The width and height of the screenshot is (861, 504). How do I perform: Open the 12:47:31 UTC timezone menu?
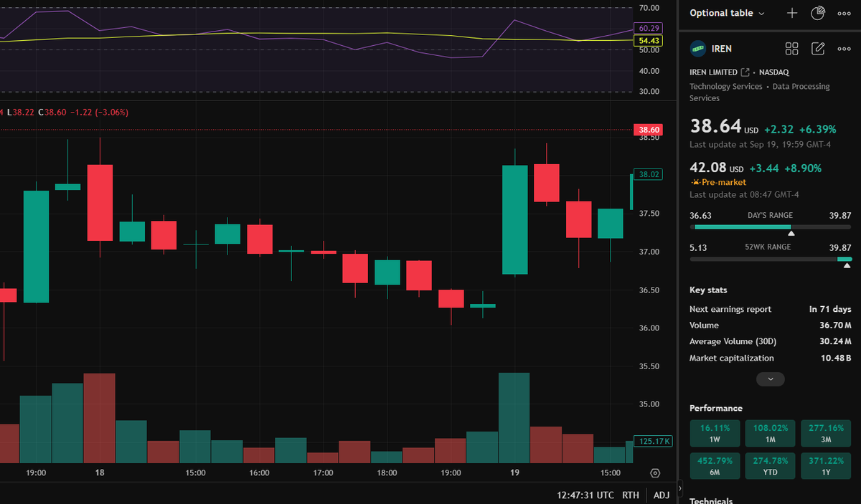coord(585,495)
